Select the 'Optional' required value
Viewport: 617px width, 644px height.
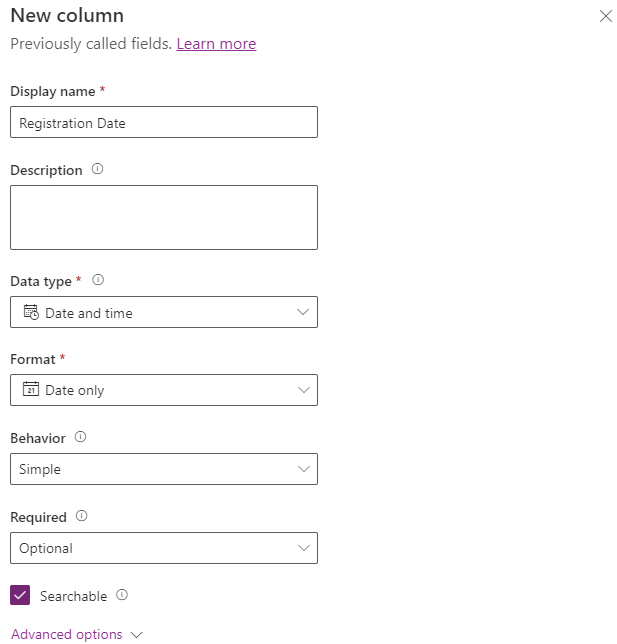tap(46, 548)
